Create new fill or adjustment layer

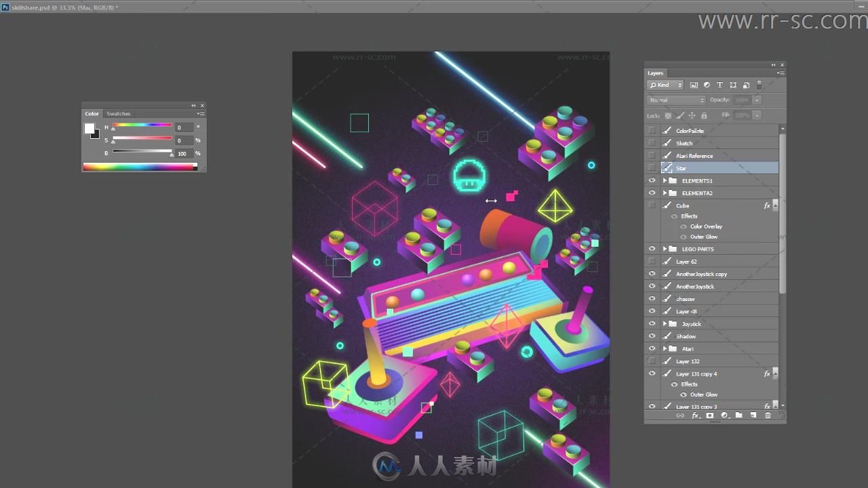click(724, 415)
